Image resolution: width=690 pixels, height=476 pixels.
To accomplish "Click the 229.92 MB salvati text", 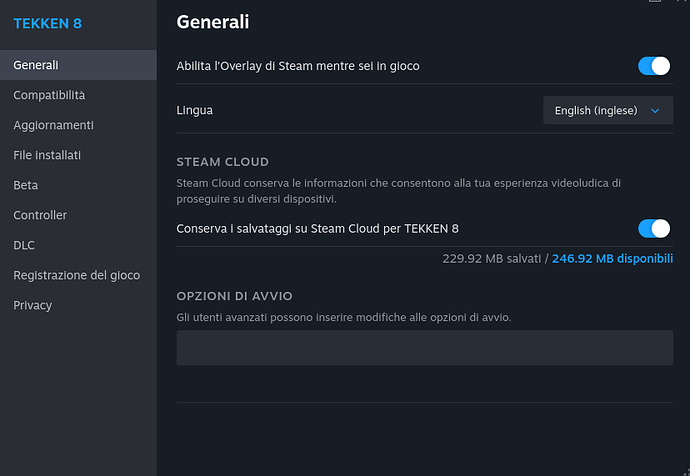I will [492, 259].
